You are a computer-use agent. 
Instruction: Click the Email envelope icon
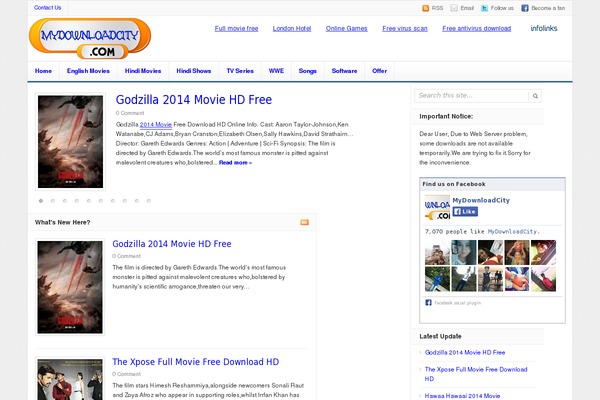pos(454,8)
